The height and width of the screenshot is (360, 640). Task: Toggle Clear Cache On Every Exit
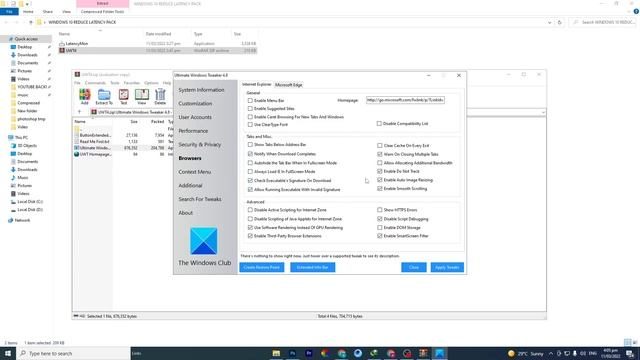(380, 145)
